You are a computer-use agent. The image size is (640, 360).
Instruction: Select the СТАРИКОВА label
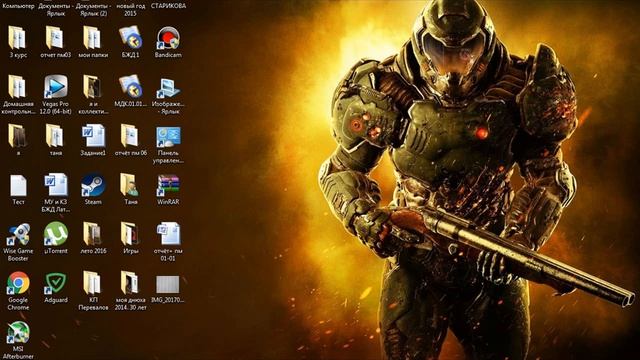168,6
